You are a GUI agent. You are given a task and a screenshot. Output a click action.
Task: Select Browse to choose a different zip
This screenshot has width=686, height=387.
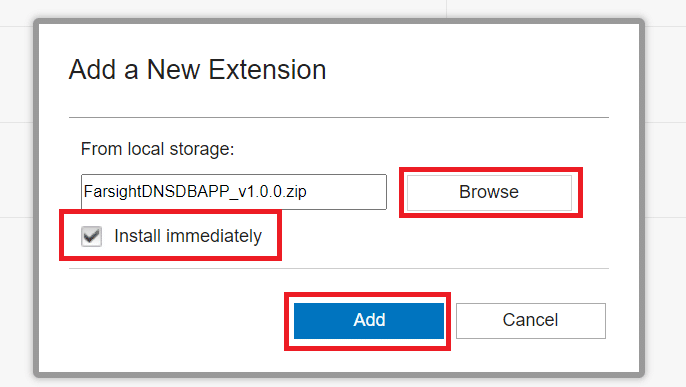pos(489,192)
